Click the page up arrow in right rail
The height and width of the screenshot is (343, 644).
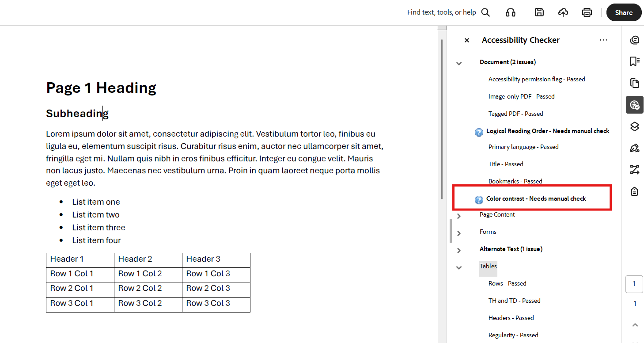click(x=635, y=325)
